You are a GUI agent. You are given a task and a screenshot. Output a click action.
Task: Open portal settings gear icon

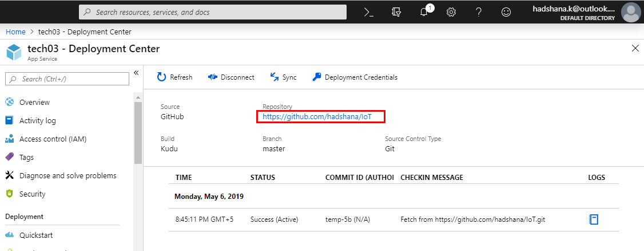pos(451,12)
